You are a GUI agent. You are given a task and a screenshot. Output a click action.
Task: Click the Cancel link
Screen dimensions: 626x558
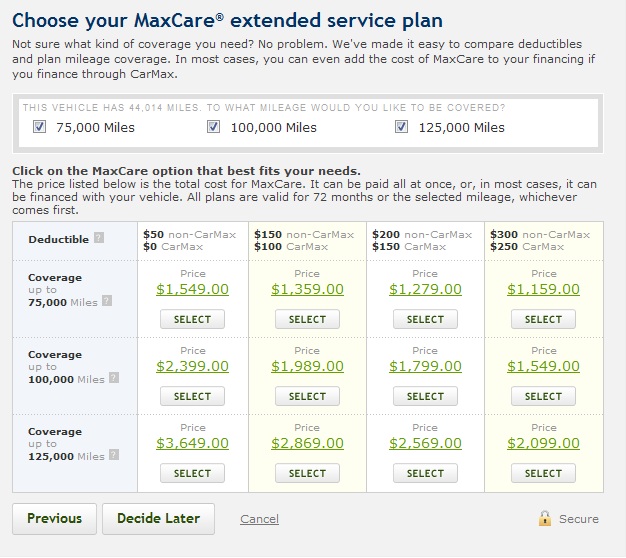pyautogui.click(x=259, y=519)
